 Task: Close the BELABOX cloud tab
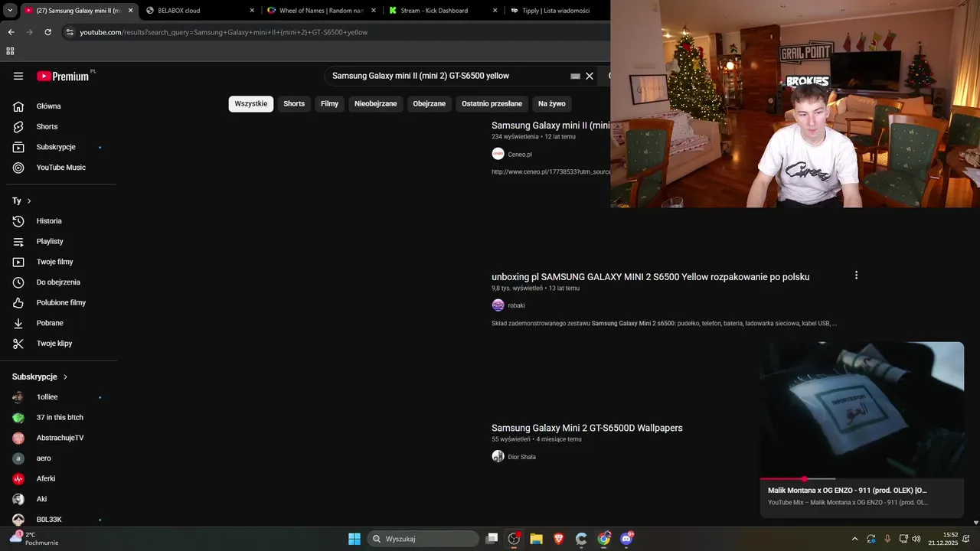pos(252,11)
